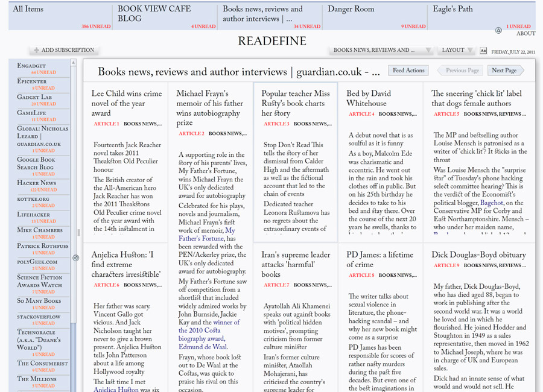Follow the Bagehot link in the chick lit article
The width and height of the screenshot is (543, 392).
491,204
